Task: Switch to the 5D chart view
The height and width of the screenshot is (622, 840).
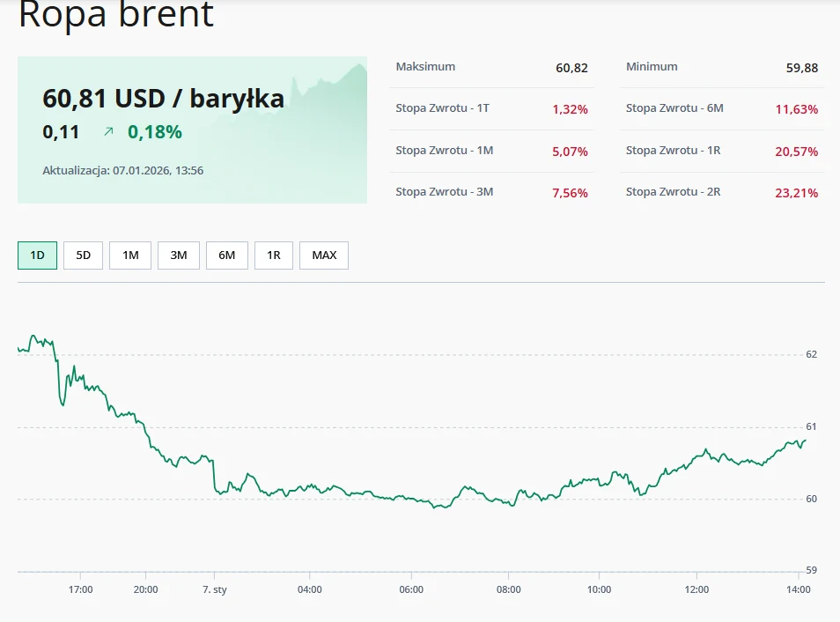Action: (83, 255)
